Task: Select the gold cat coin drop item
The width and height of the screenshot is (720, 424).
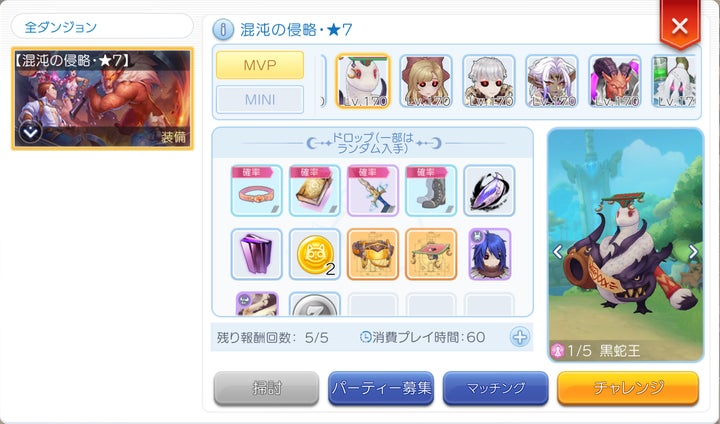Action: coord(315,254)
